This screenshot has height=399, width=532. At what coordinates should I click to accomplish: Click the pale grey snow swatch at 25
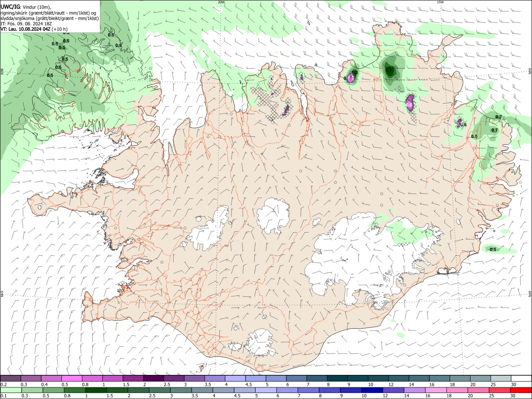click(x=501, y=378)
